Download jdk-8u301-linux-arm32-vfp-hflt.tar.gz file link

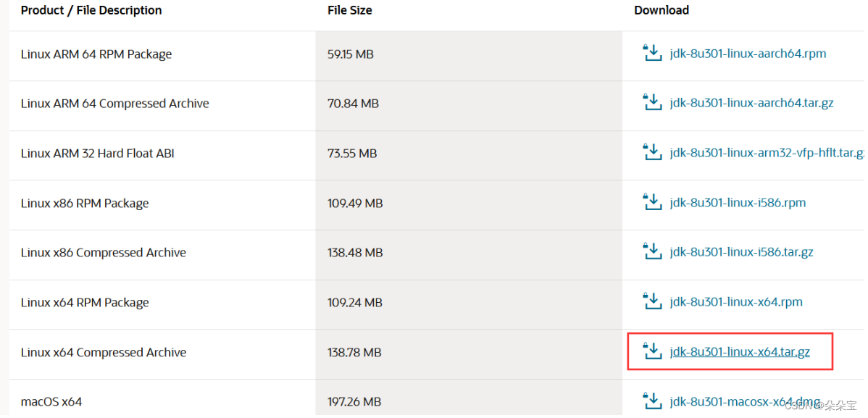pyautogui.click(x=767, y=153)
